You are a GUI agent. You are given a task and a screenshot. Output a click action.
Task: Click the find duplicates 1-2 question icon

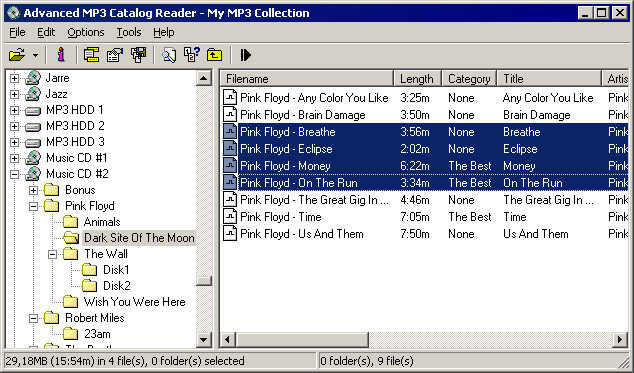point(192,55)
